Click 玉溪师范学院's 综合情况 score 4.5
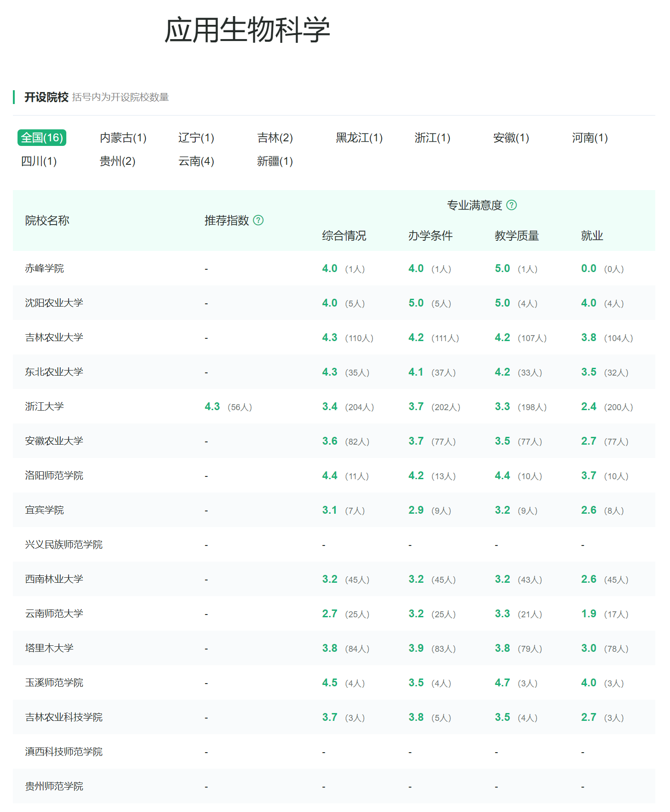 click(330, 683)
